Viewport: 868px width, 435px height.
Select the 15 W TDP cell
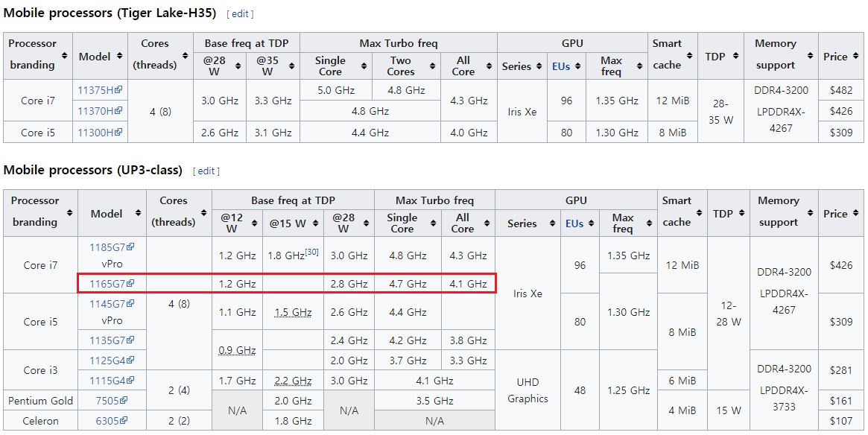pyautogui.click(x=729, y=410)
